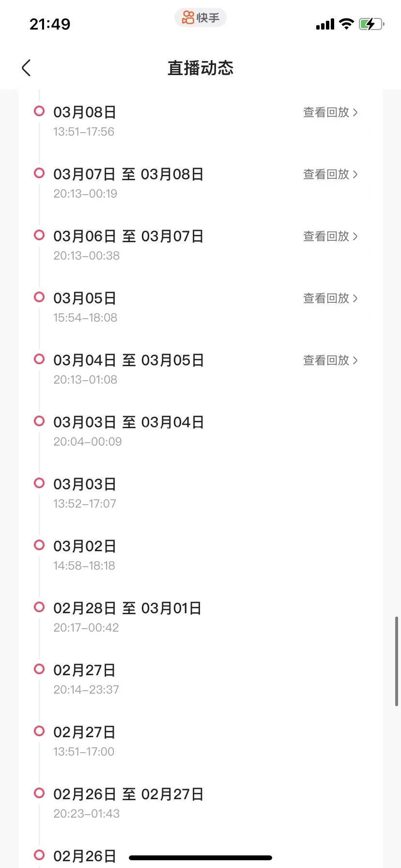This screenshot has height=868, width=401.
Task: Tap the 02月27日 20:14–23:37 entry
Action: click(x=85, y=678)
